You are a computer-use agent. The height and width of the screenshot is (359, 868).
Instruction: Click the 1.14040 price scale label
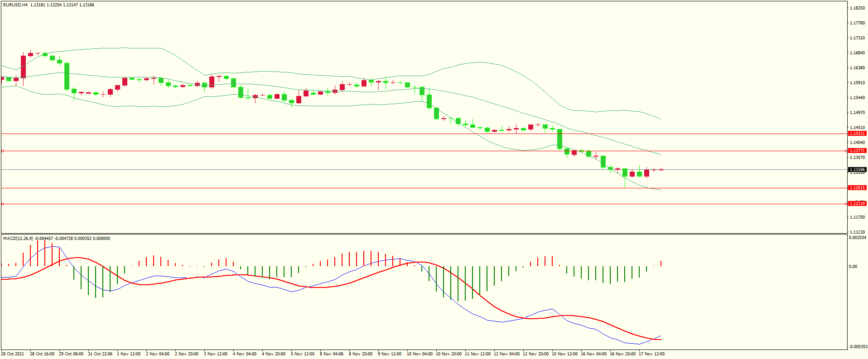857,143
